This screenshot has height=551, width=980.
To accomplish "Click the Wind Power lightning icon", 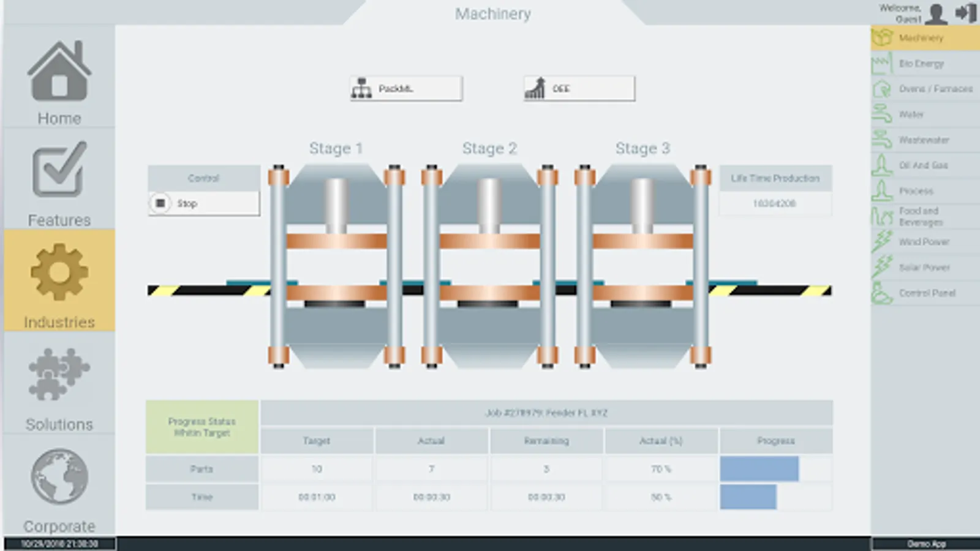I will pos(884,242).
